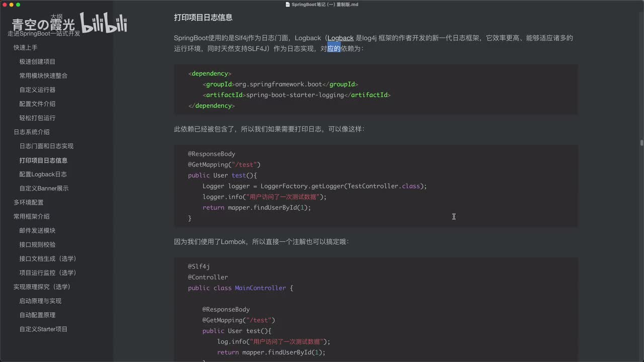Screen dimensions: 644x362
Task: Click the @Slf4j annotation line
Action: tap(199, 266)
